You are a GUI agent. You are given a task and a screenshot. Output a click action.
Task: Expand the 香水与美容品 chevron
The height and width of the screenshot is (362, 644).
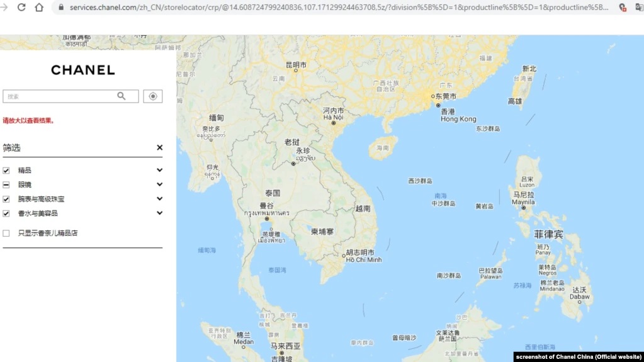(159, 213)
